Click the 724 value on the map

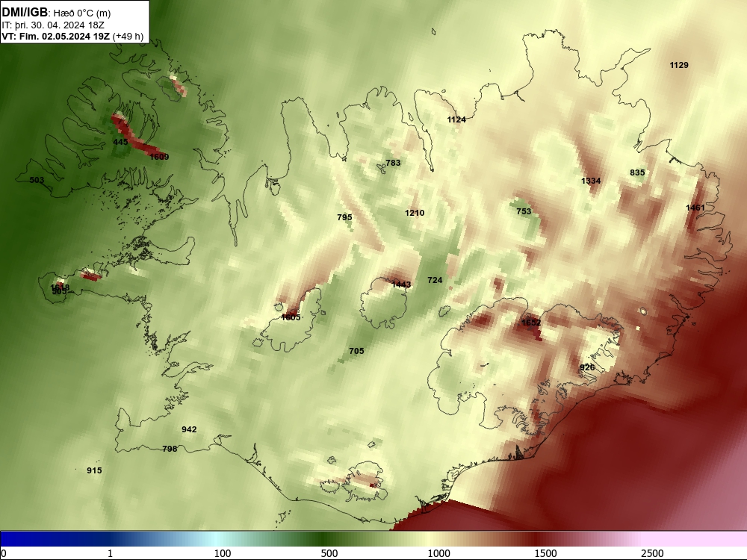point(435,280)
